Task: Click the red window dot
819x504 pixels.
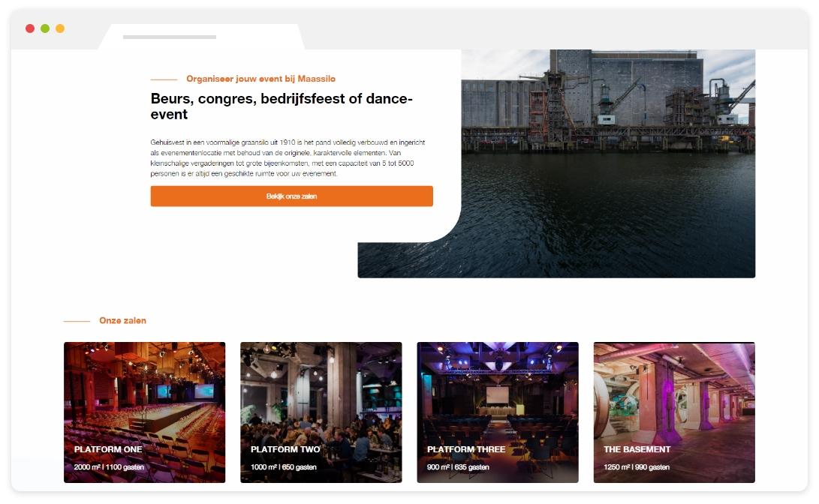Action: click(30, 28)
